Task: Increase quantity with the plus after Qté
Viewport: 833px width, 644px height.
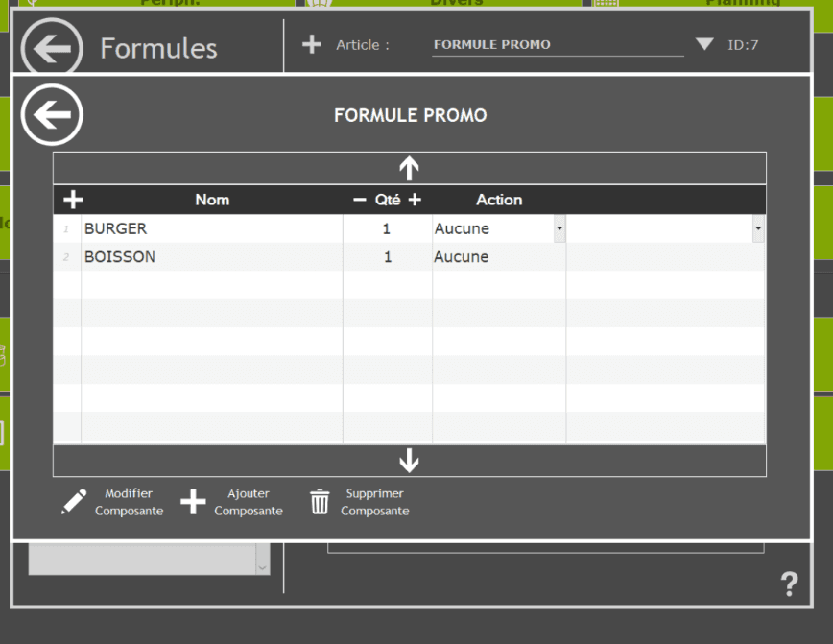Action: click(x=415, y=200)
